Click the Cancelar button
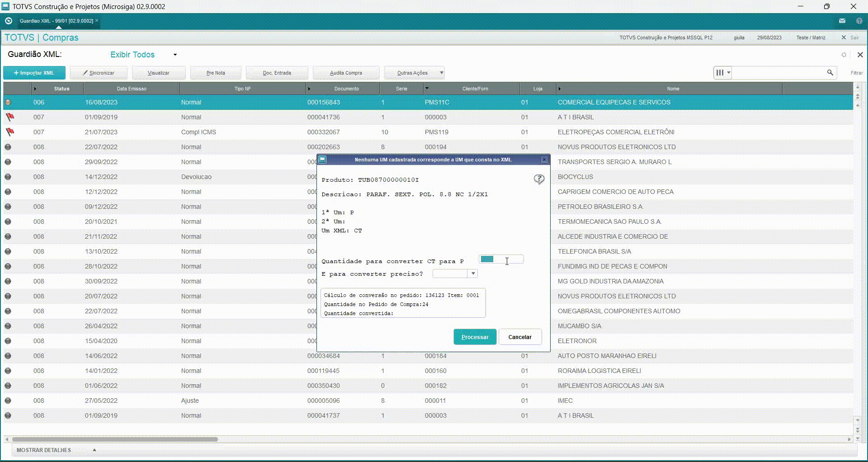868x462 pixels. click(520, 337)
